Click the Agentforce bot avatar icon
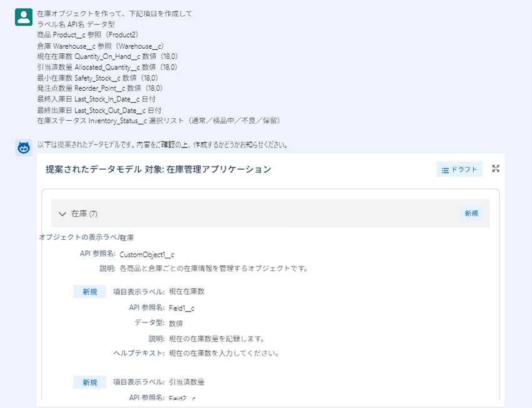Screen dimensions: 532x408 [x=24, y=148]
